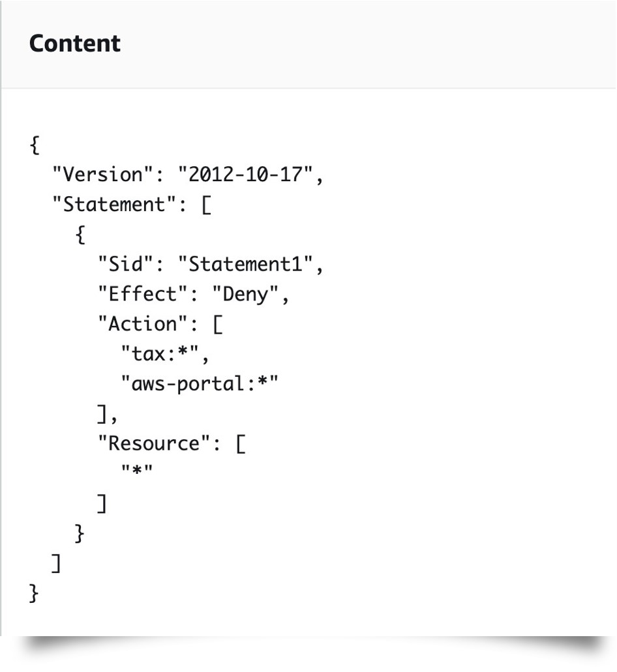
Task: Click the "Effect" key text
Action: pyautogui.click(x=143, y=294)
